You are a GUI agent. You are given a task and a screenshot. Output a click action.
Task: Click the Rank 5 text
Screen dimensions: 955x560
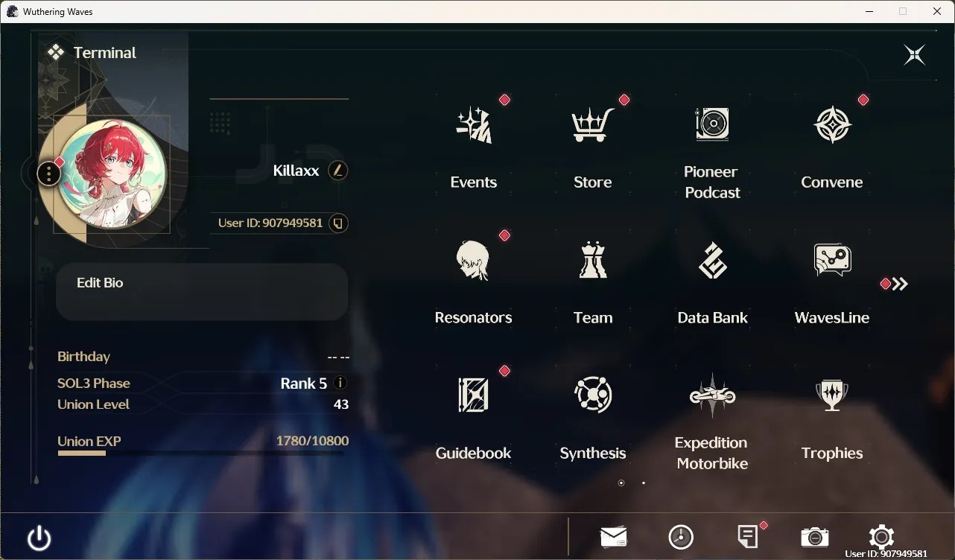click(303, 384)
